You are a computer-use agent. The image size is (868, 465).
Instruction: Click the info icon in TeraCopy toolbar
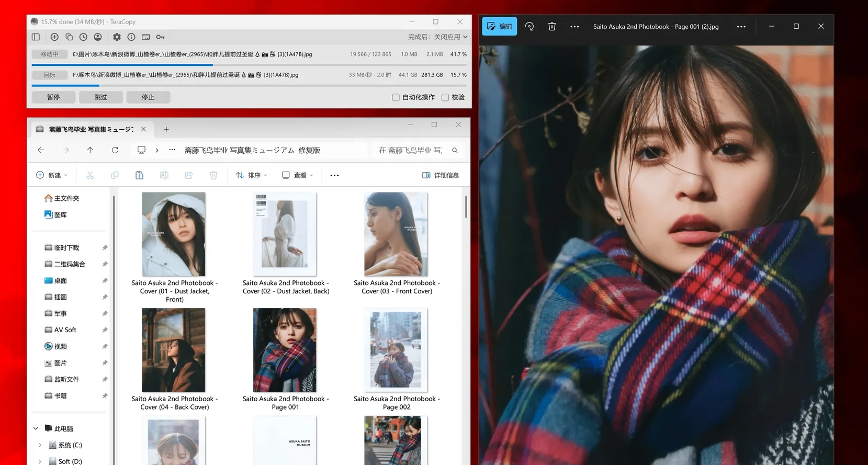131,37
